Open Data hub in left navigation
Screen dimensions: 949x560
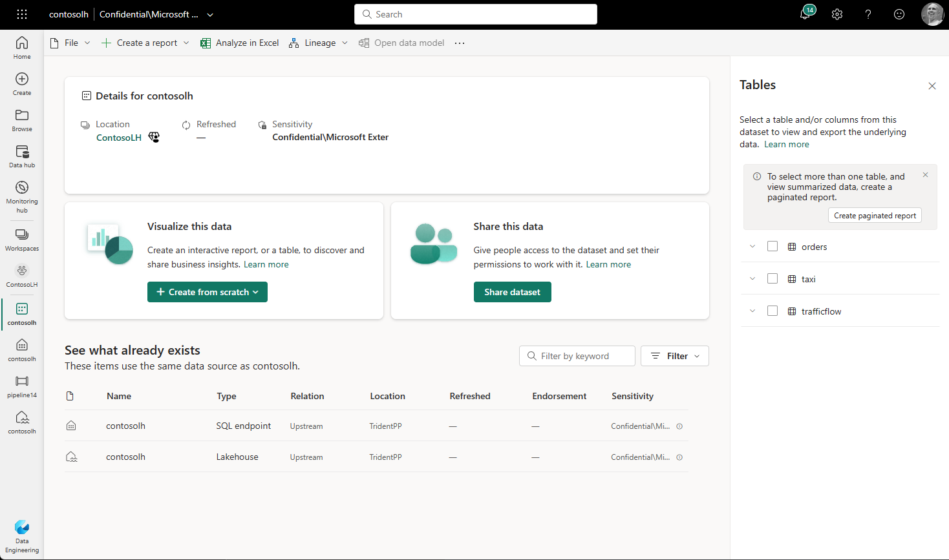tap(22, 156)
